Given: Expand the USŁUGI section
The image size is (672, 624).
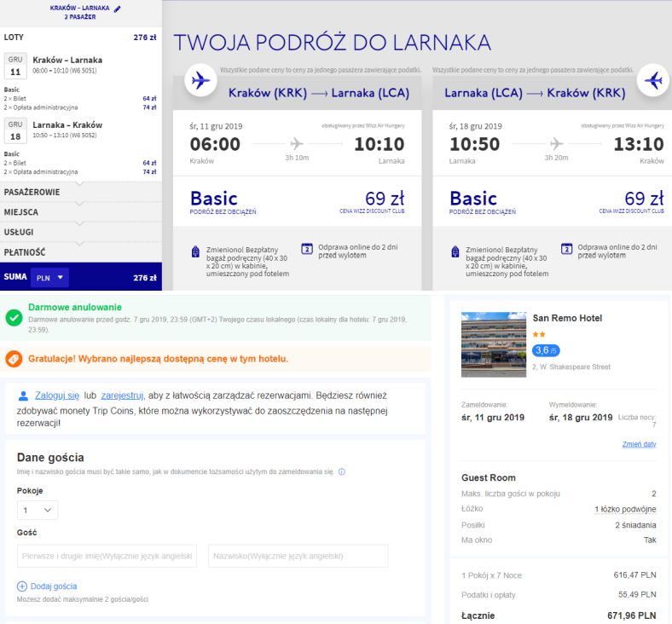Looking at the screenshot, I should [x=80, y=232].
